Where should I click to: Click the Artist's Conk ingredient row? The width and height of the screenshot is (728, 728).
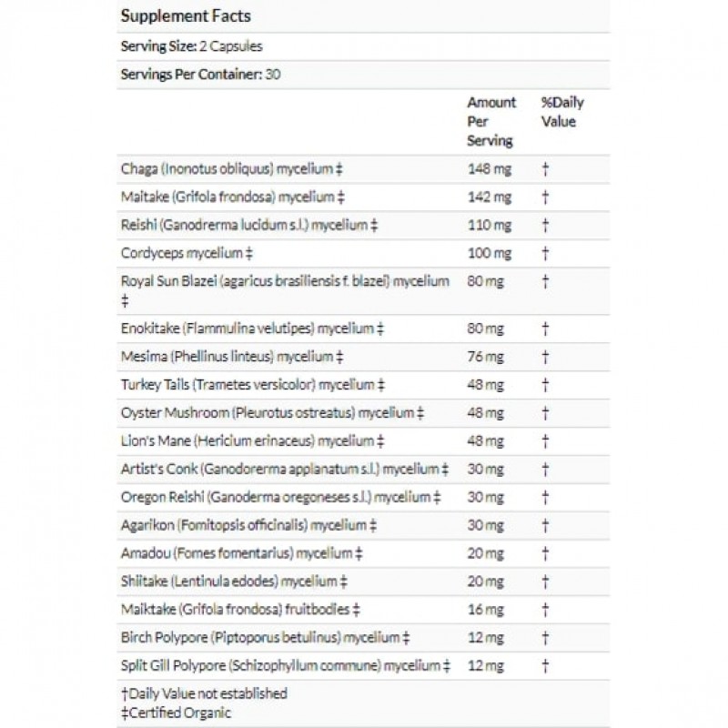coord(285,469)
